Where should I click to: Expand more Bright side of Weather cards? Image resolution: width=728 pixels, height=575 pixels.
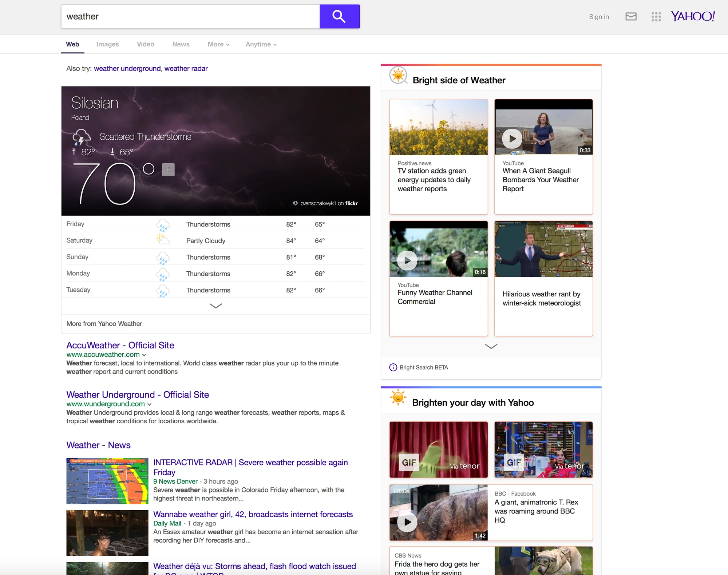click(491, 346)
